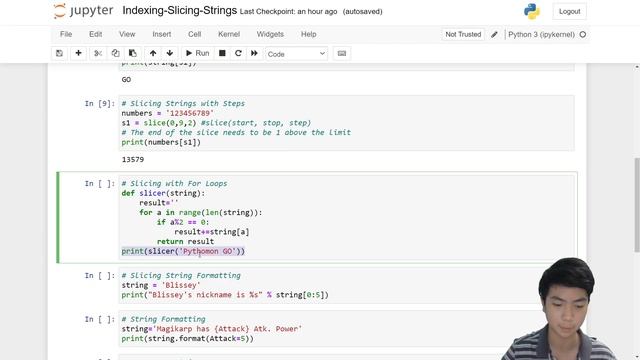Click the vertical scrollbar thumb

pos(637,205)
